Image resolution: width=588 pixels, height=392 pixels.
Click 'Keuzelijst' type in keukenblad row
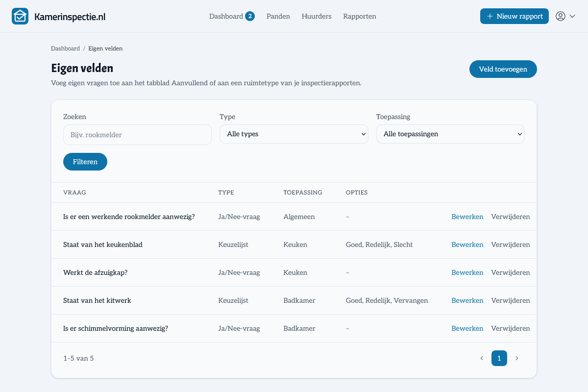233,245
